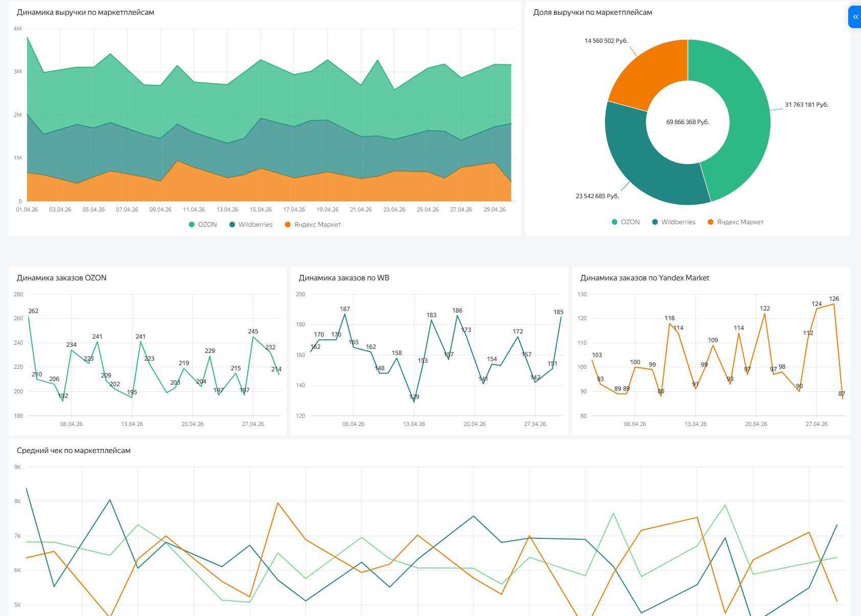Toggle OZON series in revenue dynamics legend
Image resolution: width=861 pixels, height=616 pixels.
coord(203,225)
